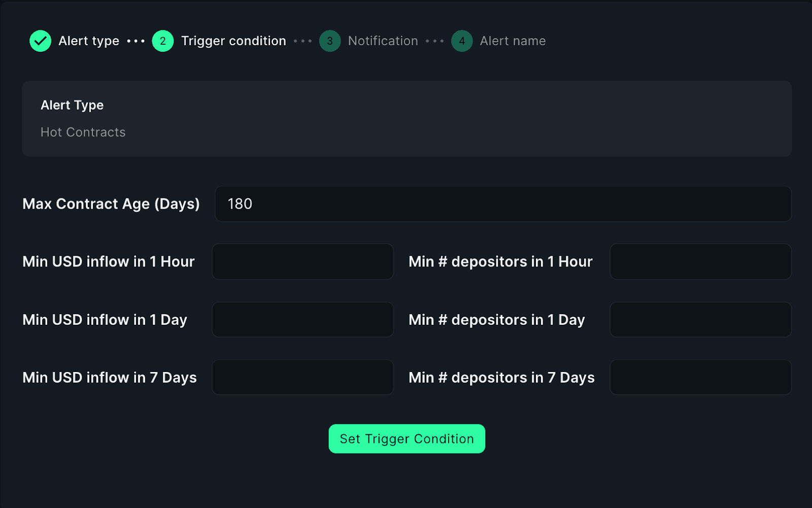The width and height of the screenshot is (812, 508).
Task: Click the step 4 circle icon
Action: [462, 41]
